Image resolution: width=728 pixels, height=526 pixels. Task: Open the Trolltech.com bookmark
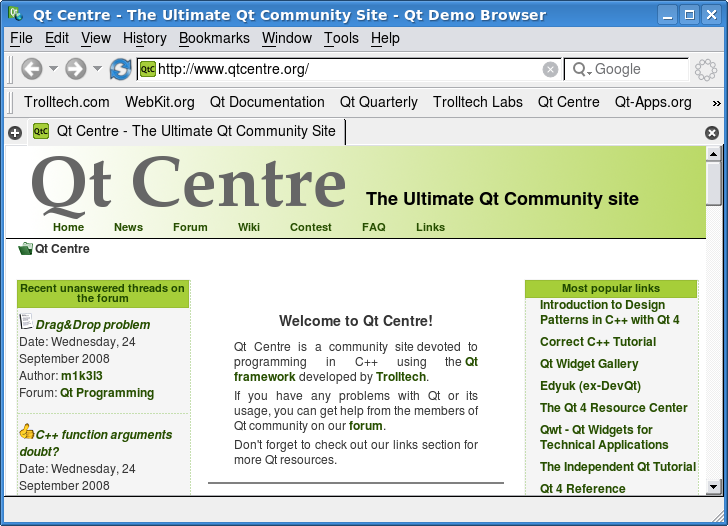[x=66, y=102]
